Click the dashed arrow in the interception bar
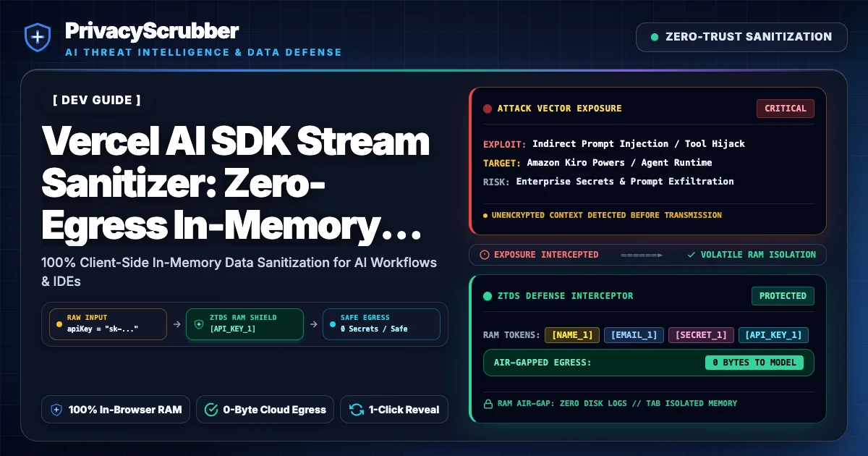 pyautogui.click(x=642, y=255)
